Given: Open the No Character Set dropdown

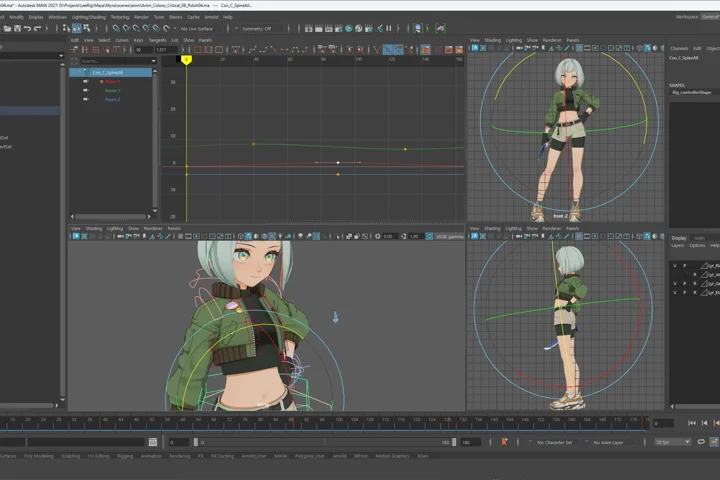Looking at the screenshot, I should click(x=554, y=442).
